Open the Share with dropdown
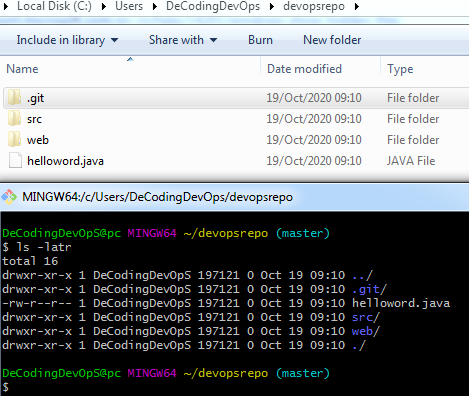The height and width of the screenshot is (396, 469). [x=183, y=40]
